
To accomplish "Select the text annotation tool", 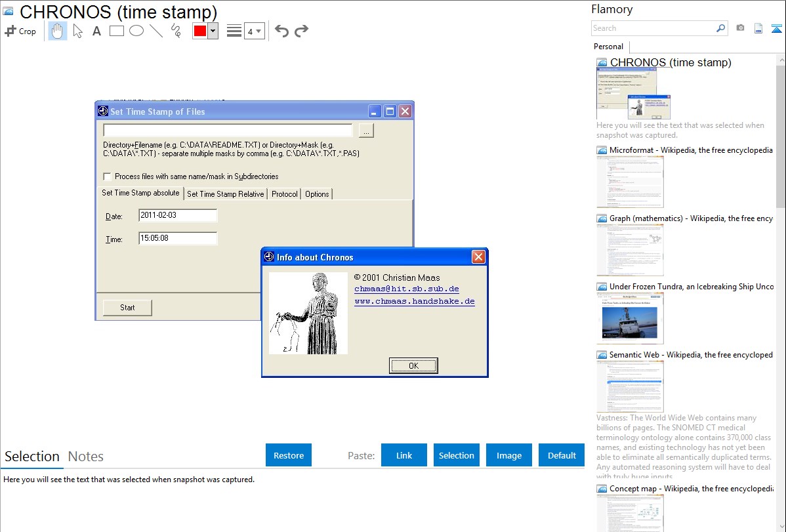I will (96, 31).
